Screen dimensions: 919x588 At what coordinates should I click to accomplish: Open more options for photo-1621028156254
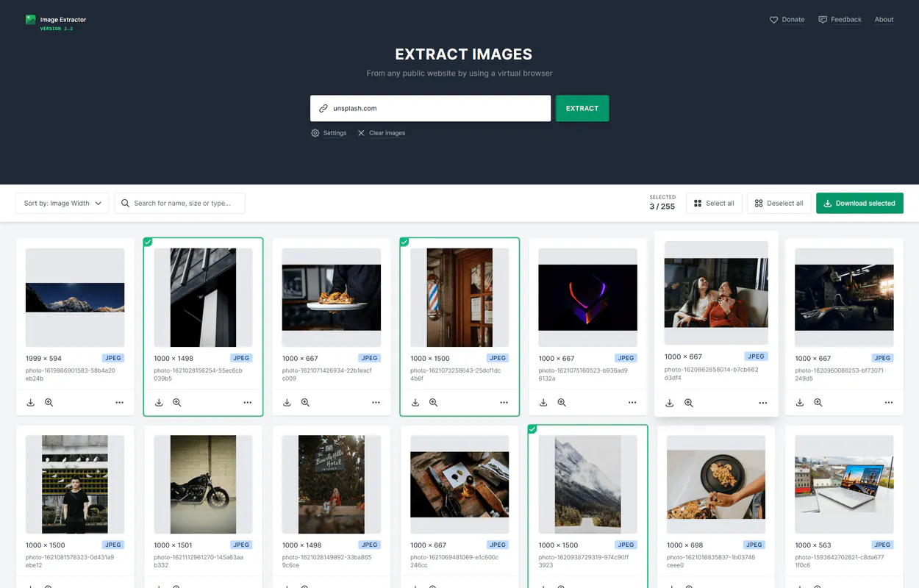point(247,403)
